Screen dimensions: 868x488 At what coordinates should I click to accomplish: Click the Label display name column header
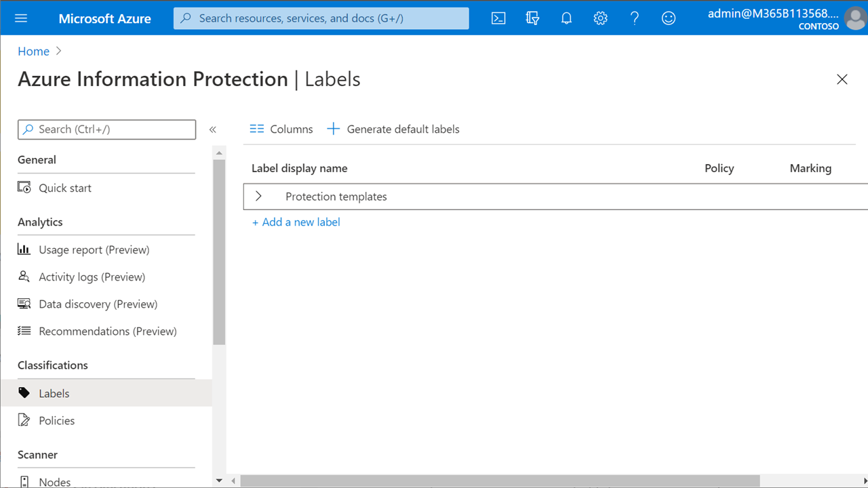(x=299, y=168)
